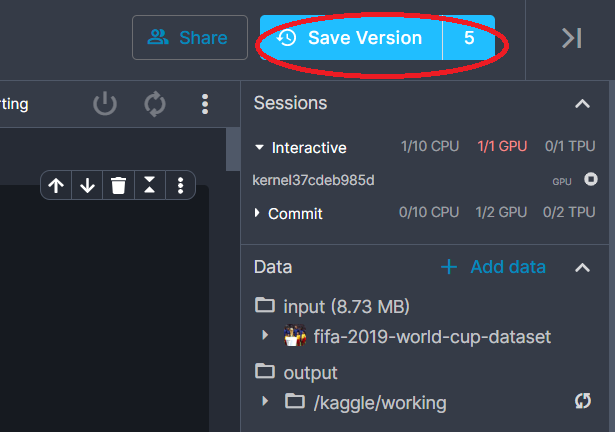The image size is (615, 432).
Task: Refresh the /kaggle/working output folder
Action: click(583, 401)
